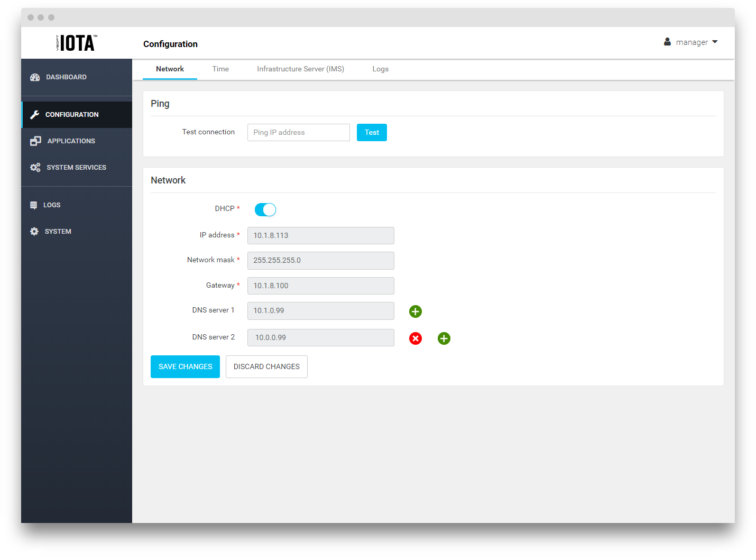Image resolution: width=756 pixels, height=560 pixels.
Task: Switch to the Logs tab
Action: 380,69
